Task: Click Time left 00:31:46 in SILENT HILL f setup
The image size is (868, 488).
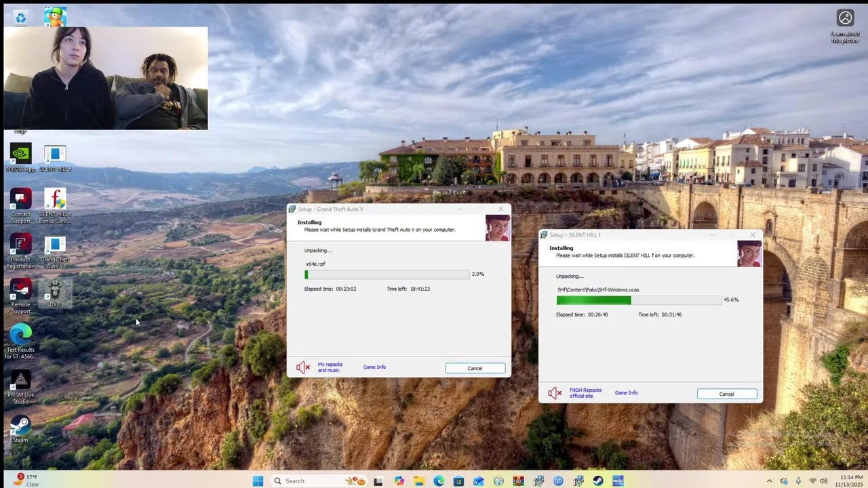Action: (660, 314)
